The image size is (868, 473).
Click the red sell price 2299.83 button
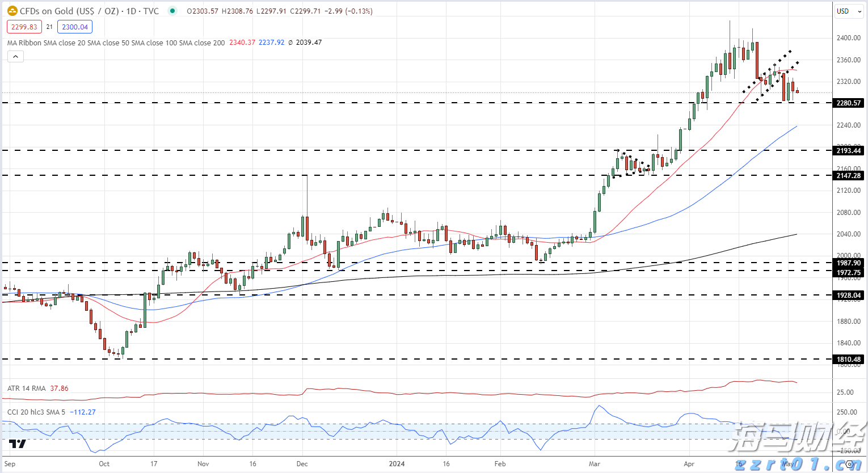point(24,27)
